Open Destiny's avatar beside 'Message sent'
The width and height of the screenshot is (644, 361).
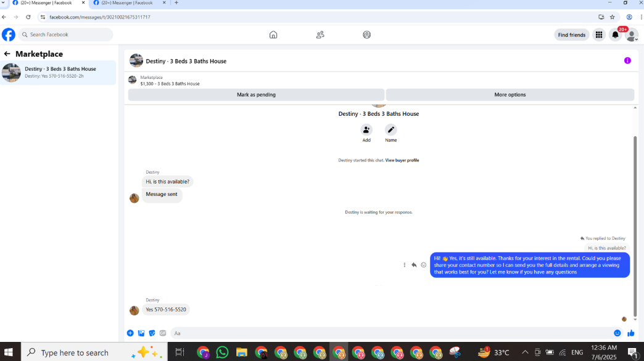[x=134, y=198]
